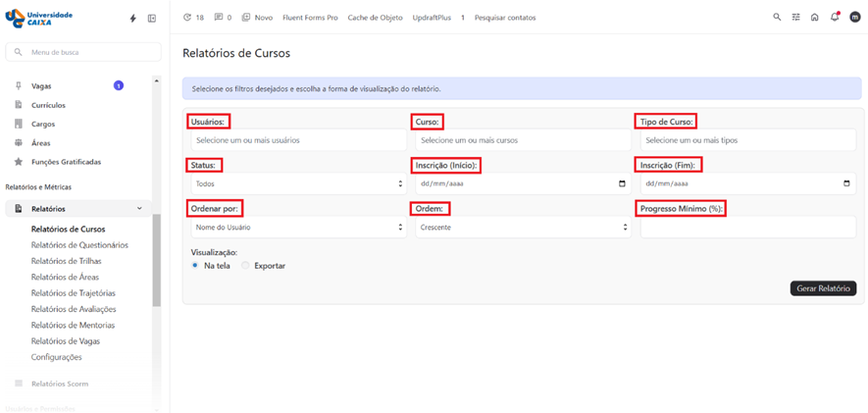This screenshot has height=413, width=868.
Task: Click the Gerar Relatório button
Action: coord(823,288)
